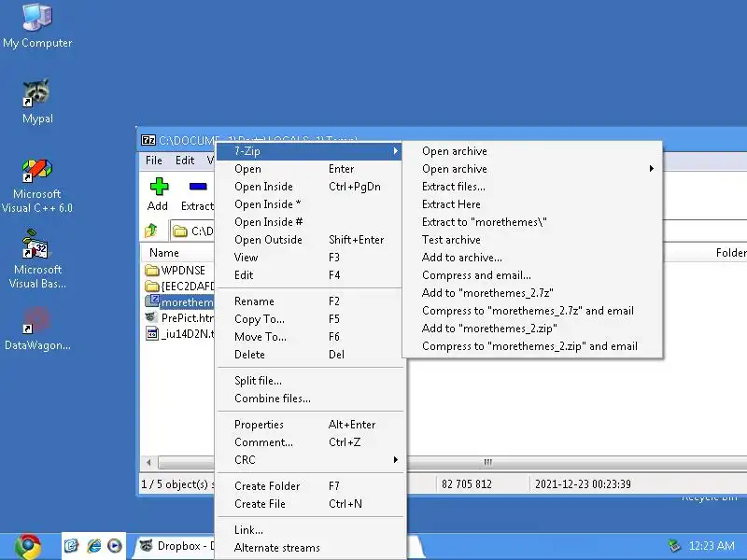Viewport: 747px width, 560px height.
Task: Choose Combine files...
Action: pos(309,399)
